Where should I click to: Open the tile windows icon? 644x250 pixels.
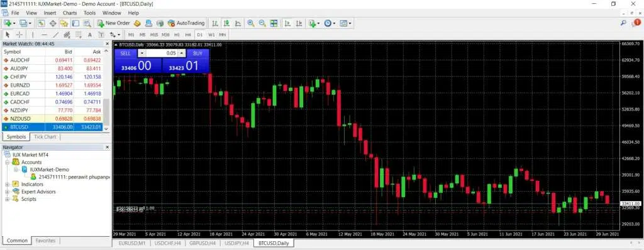pyautogui.click(x=274, y=23)
